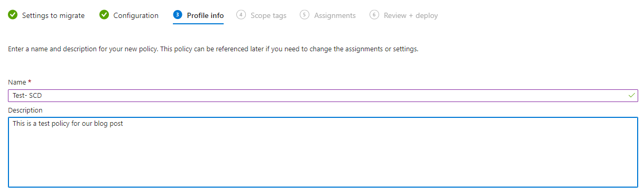The image size is (644, 194).
Task: Click the blue step 3 circle icon
Action: coord(178,15)
